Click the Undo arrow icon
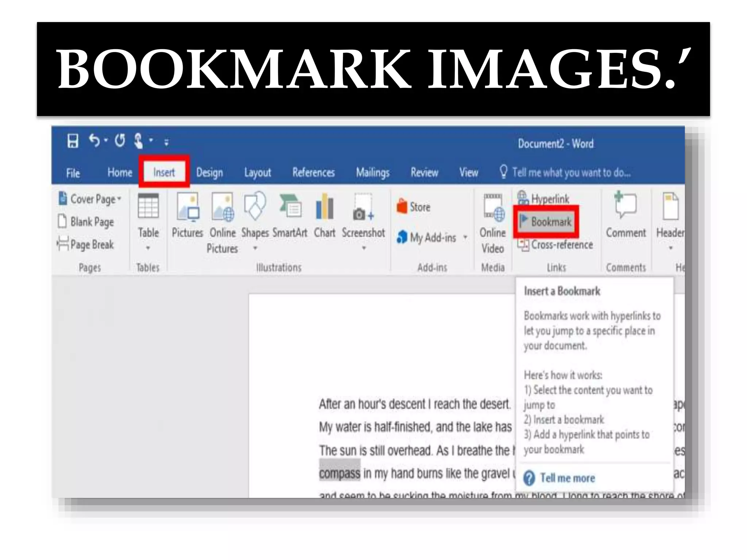The image size is (747, 560). click(x=94, y=140)
